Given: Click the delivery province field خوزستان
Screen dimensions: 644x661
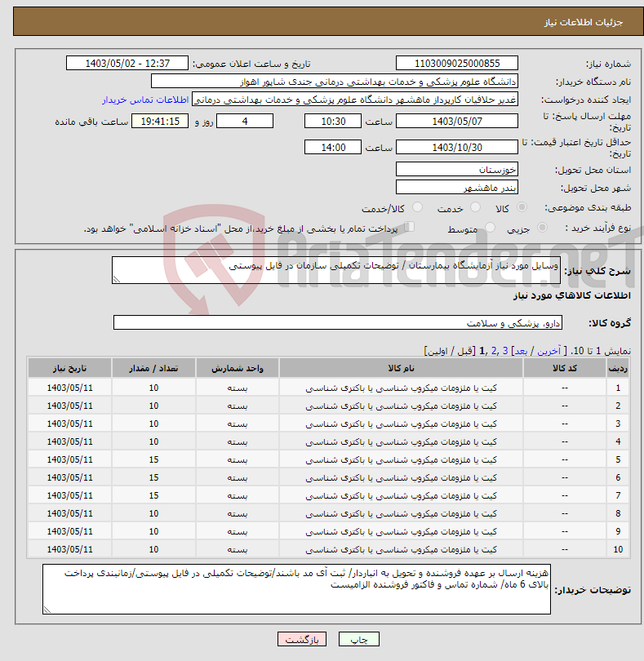Looking at the screenshot, I should coord(457,170).
